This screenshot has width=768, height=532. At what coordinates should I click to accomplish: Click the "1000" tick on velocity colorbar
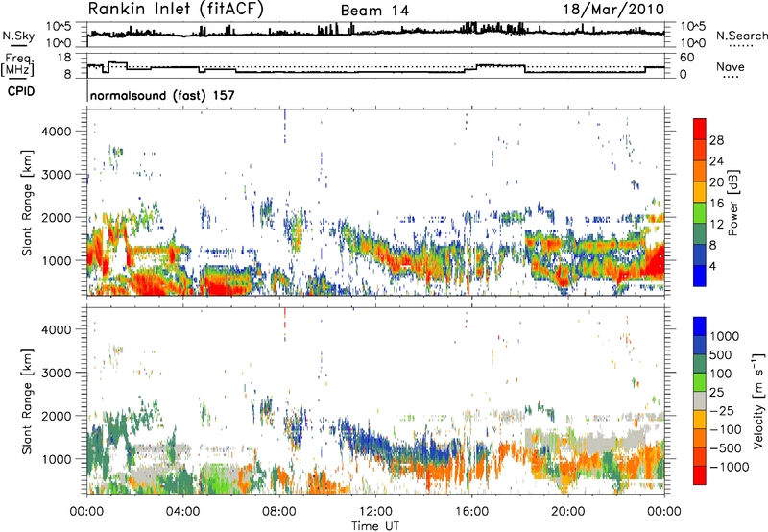point(724,336)
